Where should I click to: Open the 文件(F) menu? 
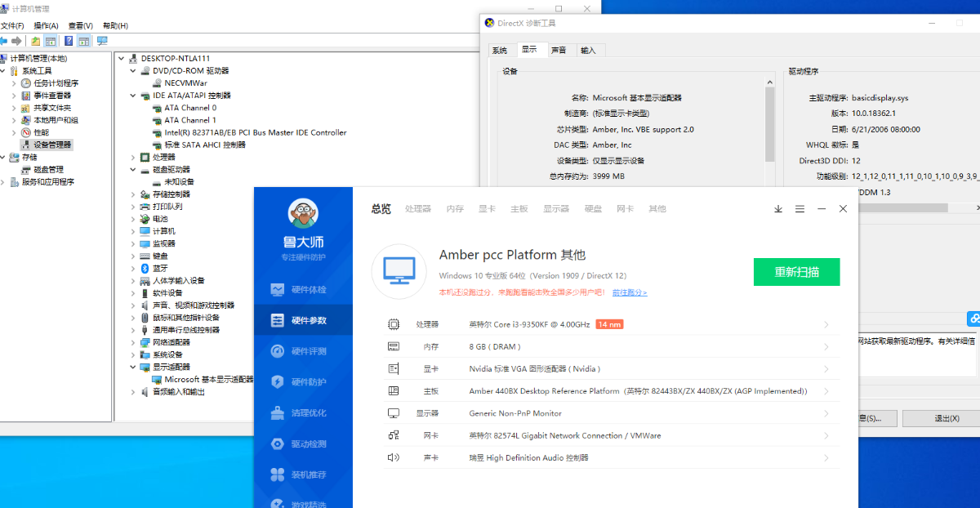tap(12, 25)
